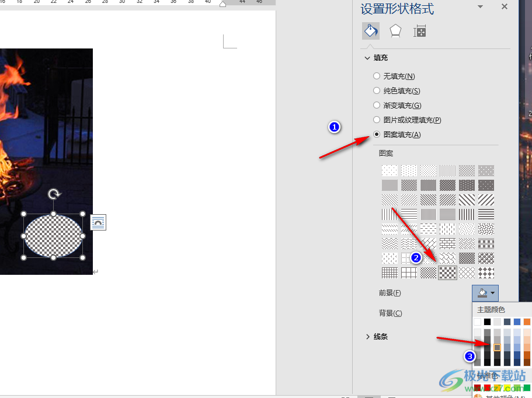Choose the sphere pattern swatch
Image resolution: width=532 pixels, height=398 pixels.
click(x=486, y=258)
